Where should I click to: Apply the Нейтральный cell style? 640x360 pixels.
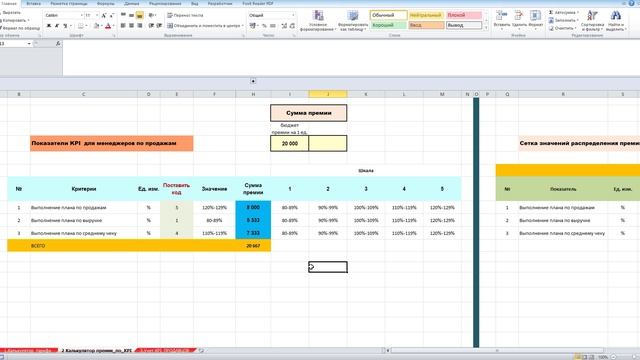tap(426, 15)
